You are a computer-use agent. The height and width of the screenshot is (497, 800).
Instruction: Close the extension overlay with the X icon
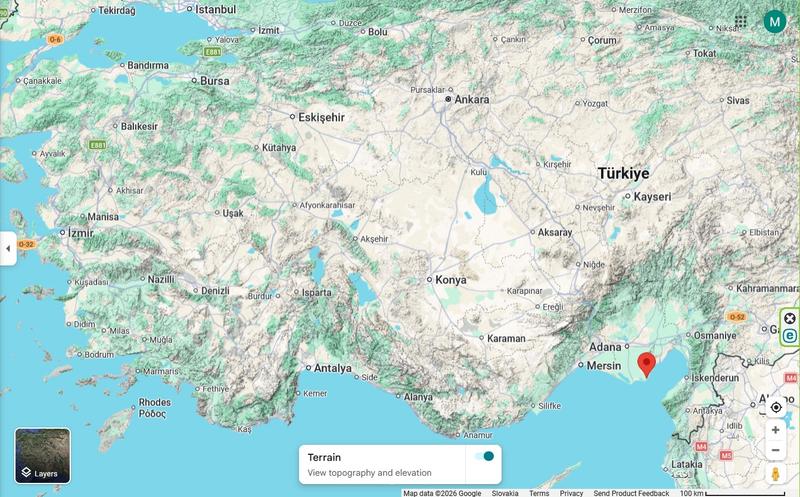[790, 319]
